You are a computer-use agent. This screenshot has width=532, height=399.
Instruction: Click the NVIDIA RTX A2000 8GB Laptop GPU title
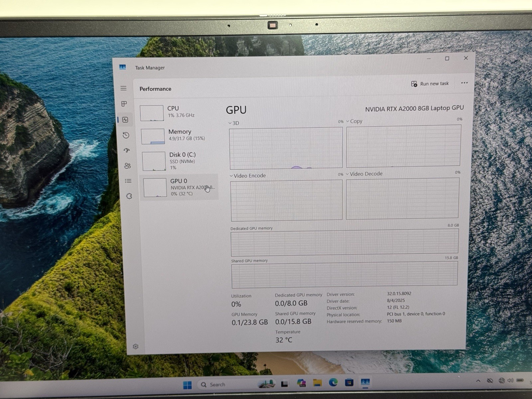pyautogui.click(x=414, y=108)
